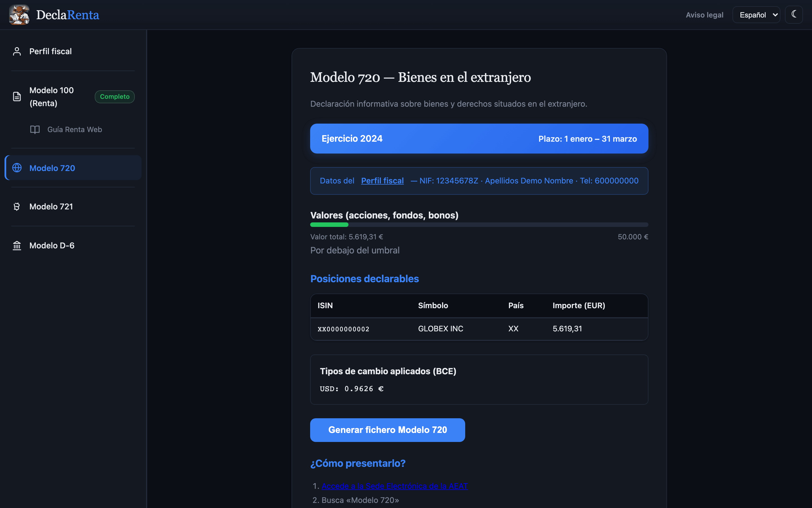This screenshot has width=812, height=508.
Task: Click the Ejercicio 2024 banner text
Action: coord(352,139)
